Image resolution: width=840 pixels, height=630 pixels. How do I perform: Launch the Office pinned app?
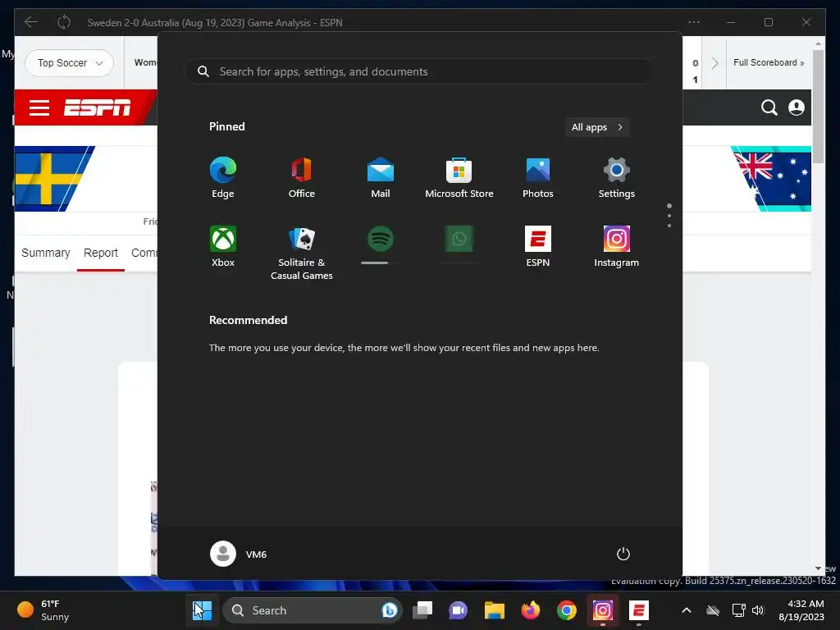coord(302,178)
